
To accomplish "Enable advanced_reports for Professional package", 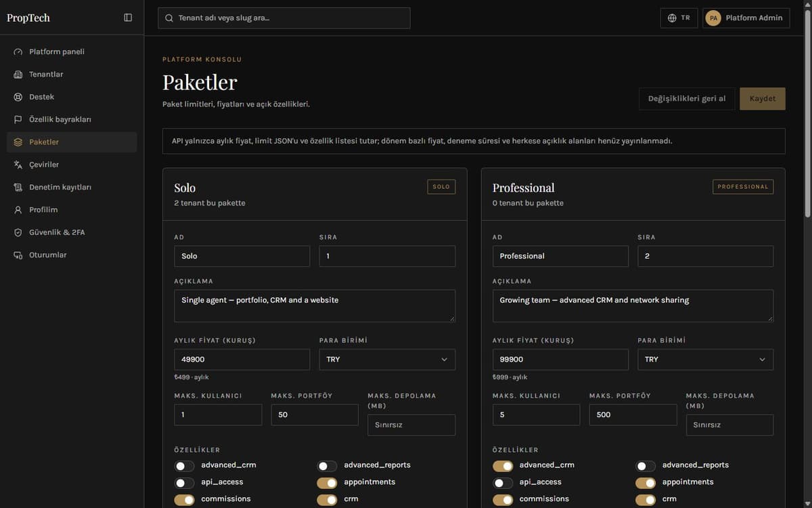I will tap(646, 466).
